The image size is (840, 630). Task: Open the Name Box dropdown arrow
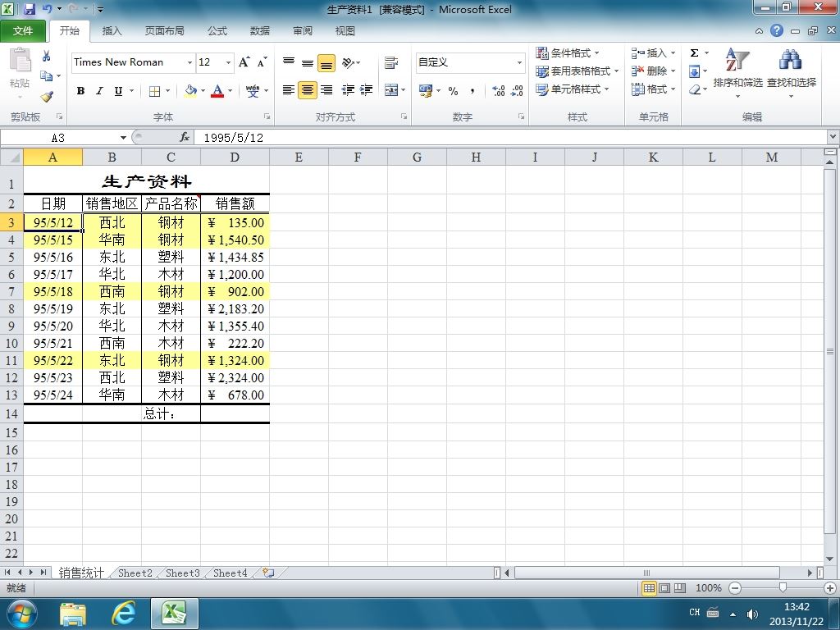pyautogui.click(x=123, y=138)
